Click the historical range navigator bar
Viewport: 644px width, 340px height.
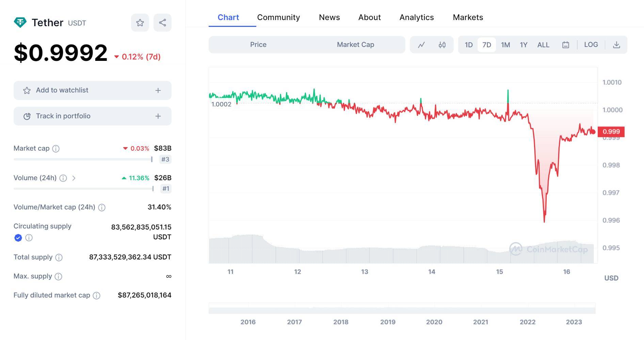(402, 308)
